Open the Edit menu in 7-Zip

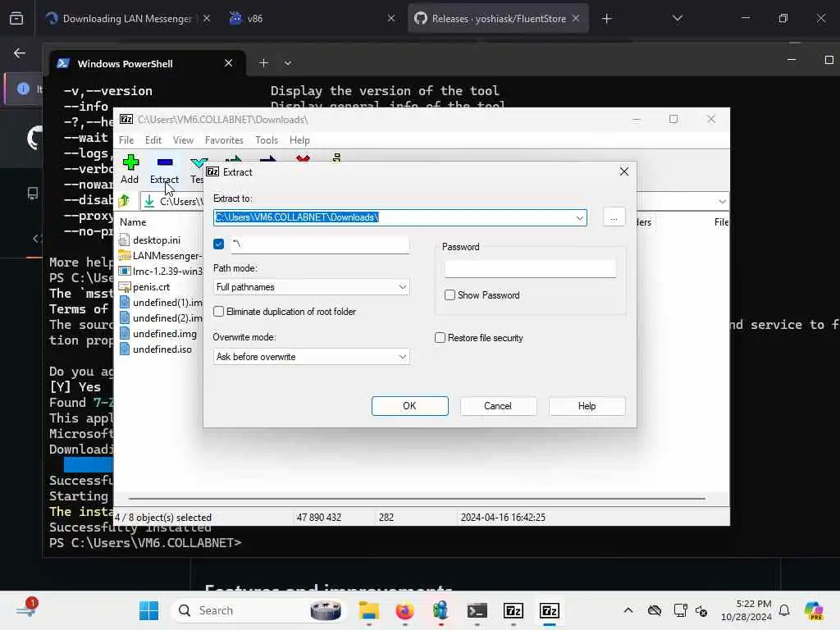point(153,139)
